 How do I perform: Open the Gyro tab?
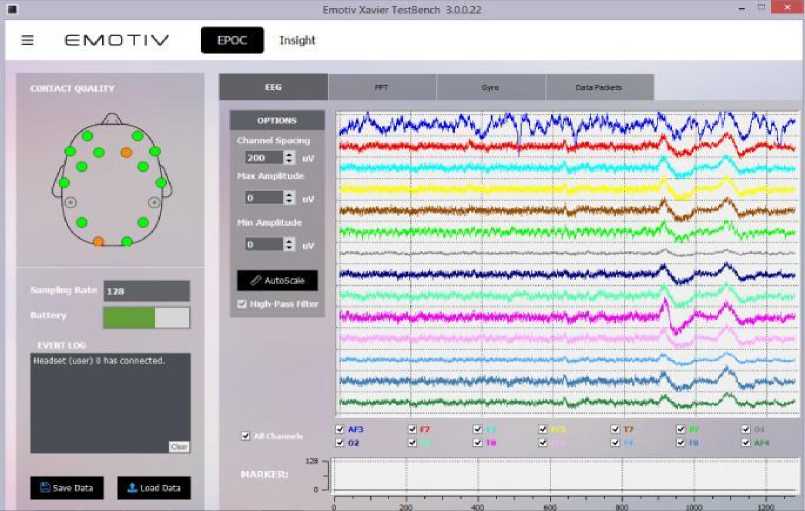(x=490, y=88)
